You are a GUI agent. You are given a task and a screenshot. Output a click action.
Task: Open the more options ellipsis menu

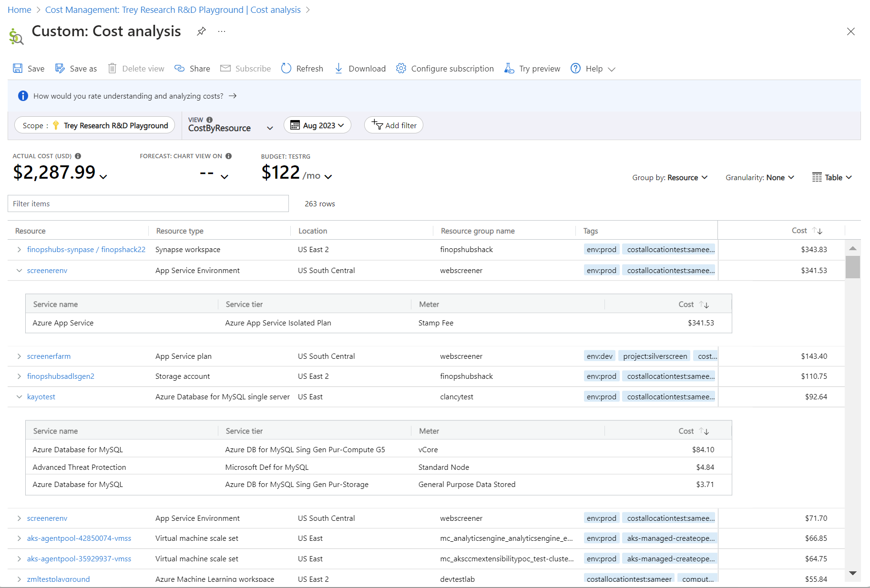(x=222, y=31)
